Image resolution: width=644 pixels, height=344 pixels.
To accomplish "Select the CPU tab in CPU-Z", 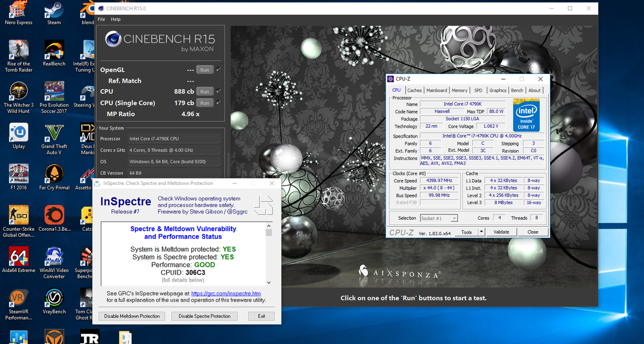I will [x=396, y=90].
